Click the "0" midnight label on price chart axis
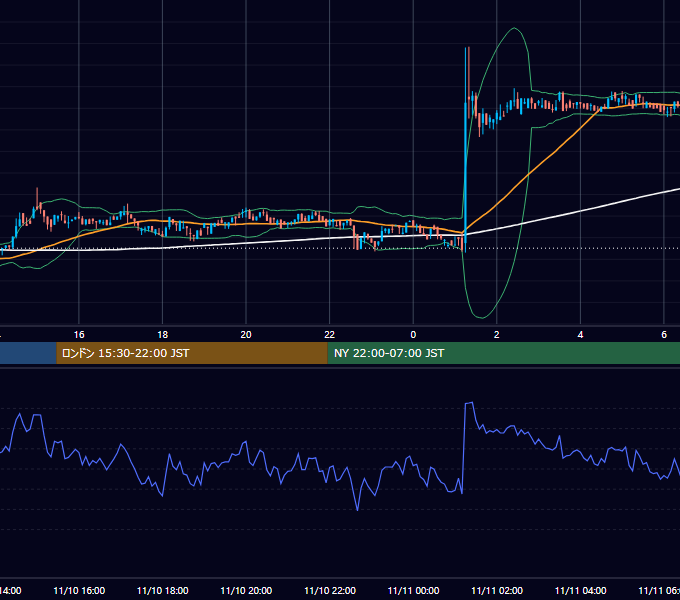The height and width of the screenshot is (600, 680). pyautogui.click(x=413, y=335)
